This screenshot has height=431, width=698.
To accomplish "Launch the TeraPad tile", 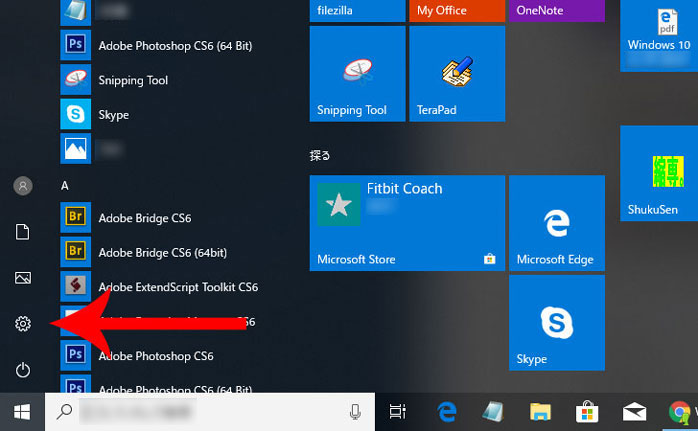I will point(457,73).
